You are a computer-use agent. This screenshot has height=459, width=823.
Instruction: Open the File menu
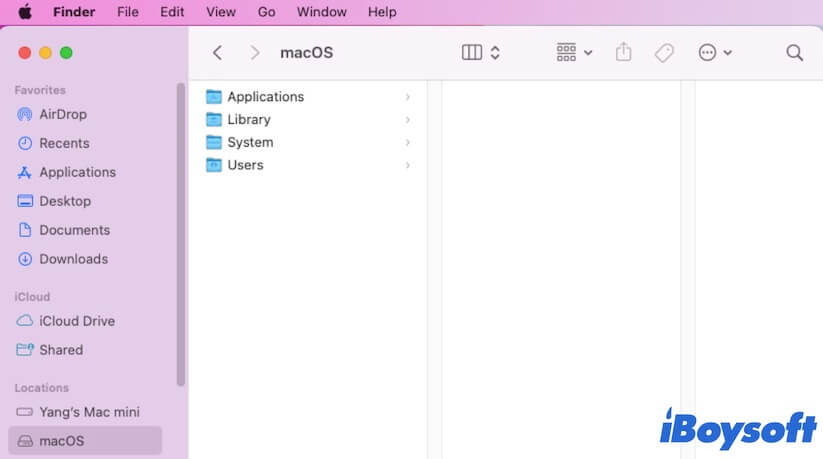128,12
